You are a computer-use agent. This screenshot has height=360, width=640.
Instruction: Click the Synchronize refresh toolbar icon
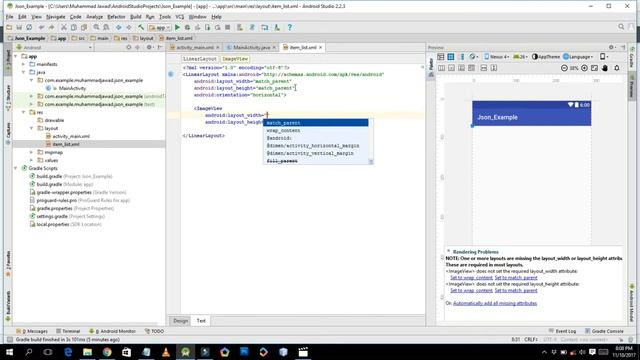click(x=29, y=27)
